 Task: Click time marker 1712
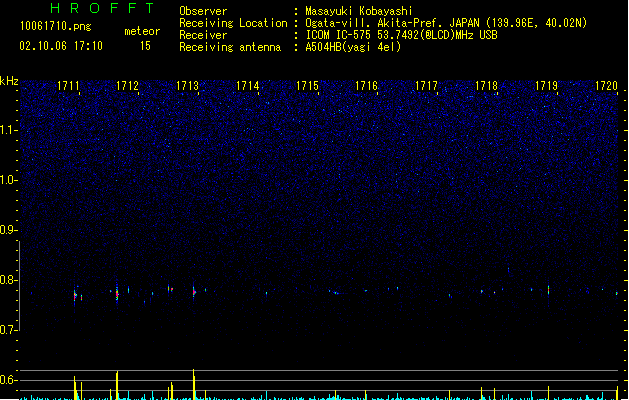pos(128,86)
